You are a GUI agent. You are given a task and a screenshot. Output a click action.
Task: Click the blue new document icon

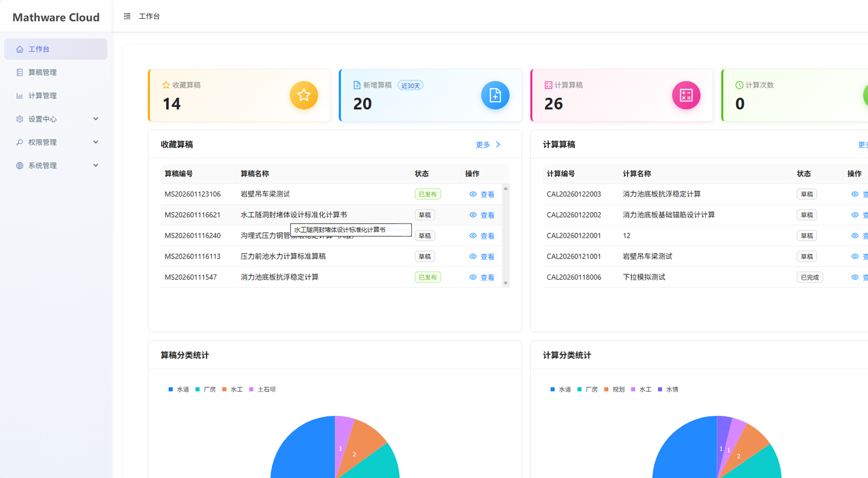[495, 95]
